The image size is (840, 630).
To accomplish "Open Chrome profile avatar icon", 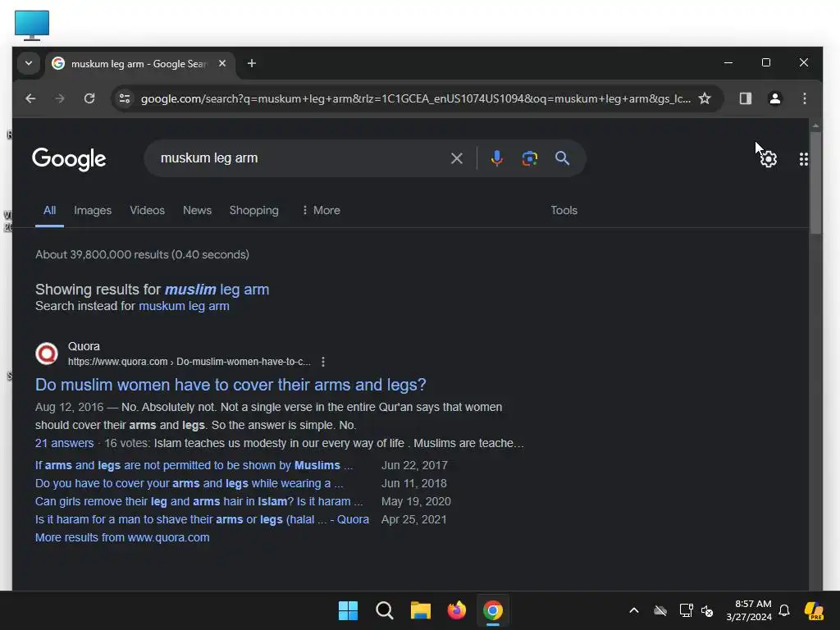I will 774,98.
